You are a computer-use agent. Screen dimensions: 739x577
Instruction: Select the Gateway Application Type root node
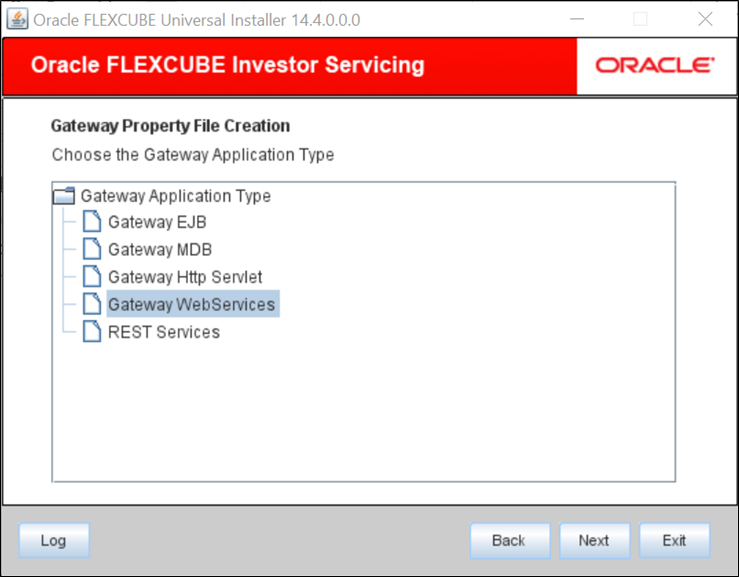[176, 196]
